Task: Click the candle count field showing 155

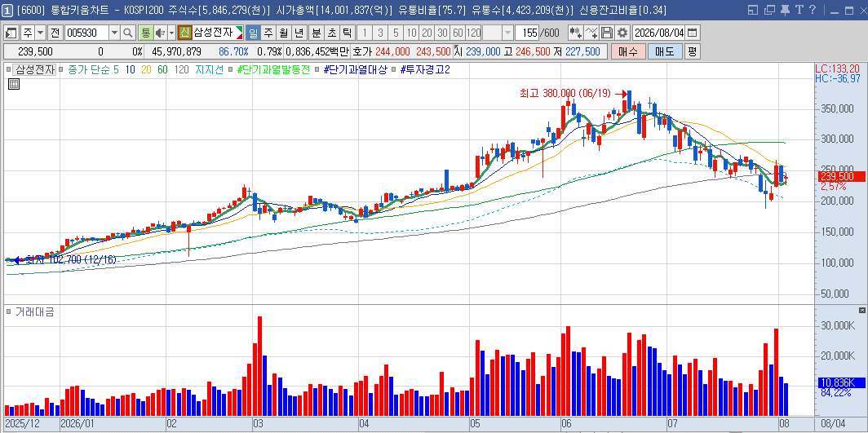Action: click(x=527, y=33)
